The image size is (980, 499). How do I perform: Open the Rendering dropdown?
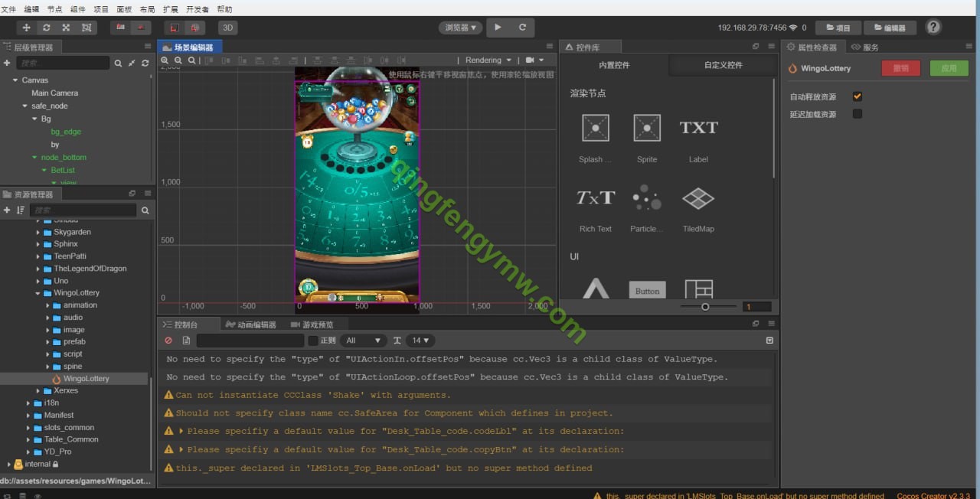pyautogui.click(x=488, y=60)
